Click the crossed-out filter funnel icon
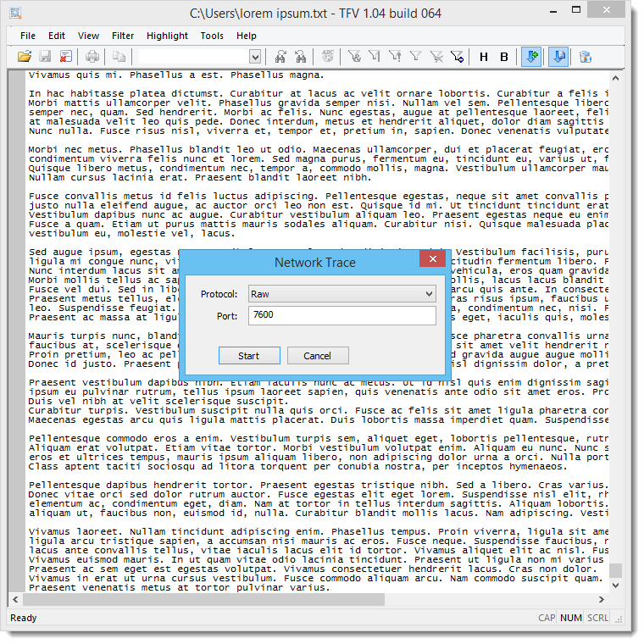 click(x=436, y=56)
